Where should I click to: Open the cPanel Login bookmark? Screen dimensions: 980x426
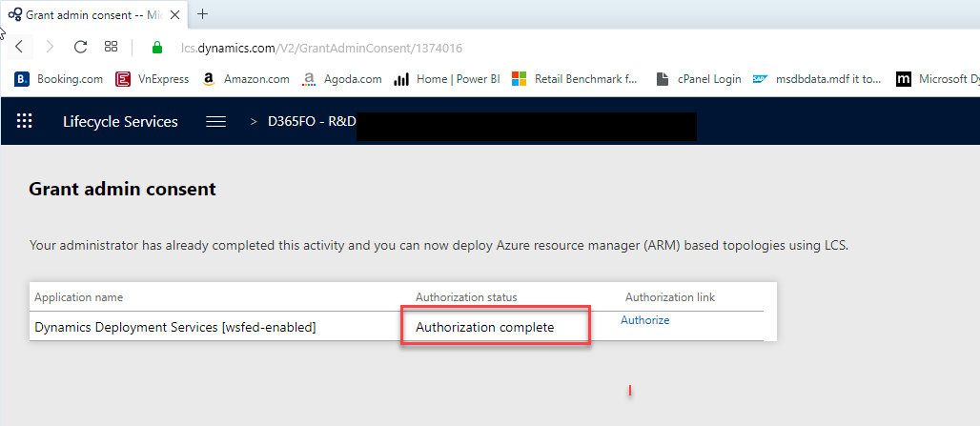click(x=699, y=79)
